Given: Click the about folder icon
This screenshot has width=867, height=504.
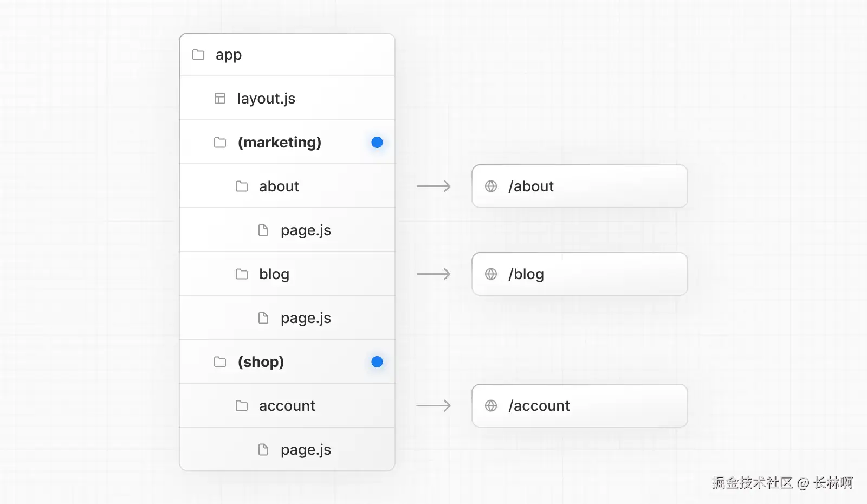Looking at the screenshot, I should (242, 186).
